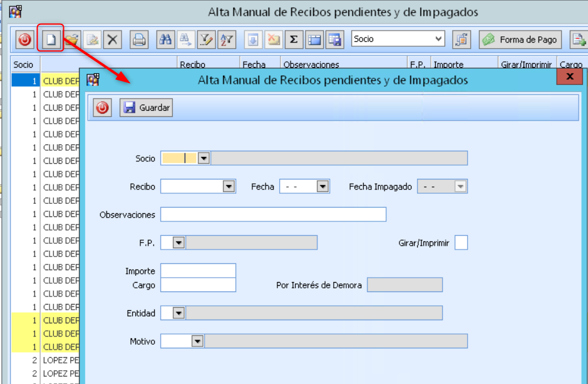
Task: Click the printer icon in toolbar
Action: 139,39
